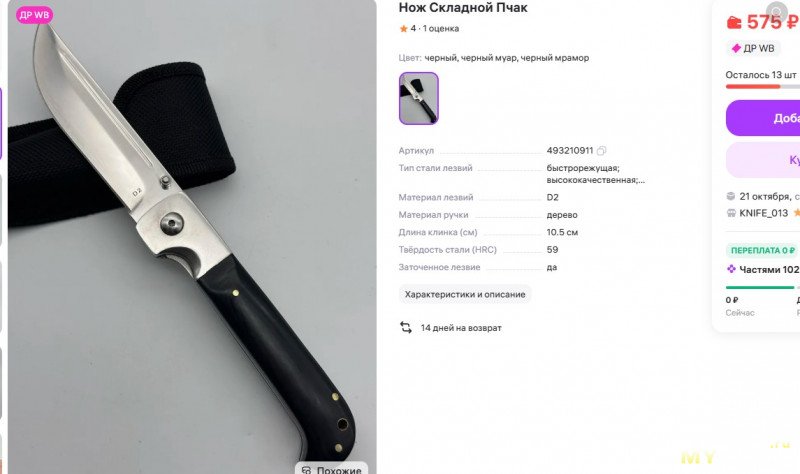This screenshot has height=474, width=800.
Task: Open the main knife product photo
Action: point(192,237)
